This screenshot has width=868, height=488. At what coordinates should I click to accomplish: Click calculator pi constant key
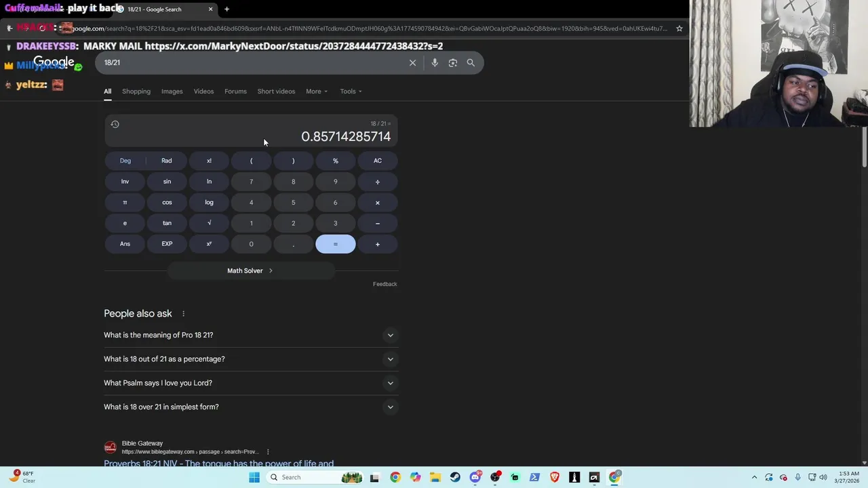coord(125,203)
